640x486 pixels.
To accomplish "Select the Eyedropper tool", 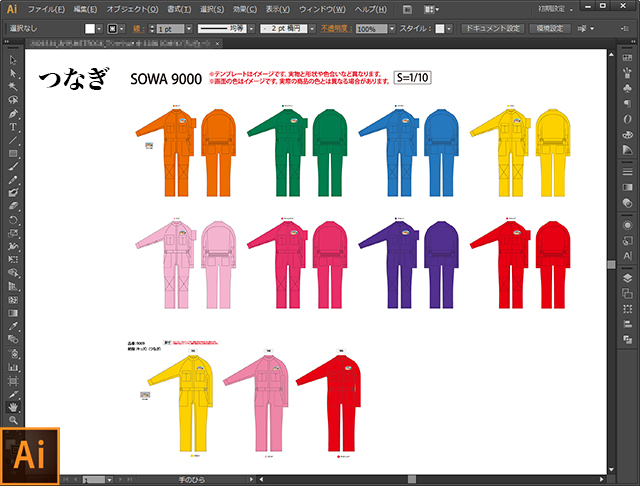I will (x=13, y=326).
